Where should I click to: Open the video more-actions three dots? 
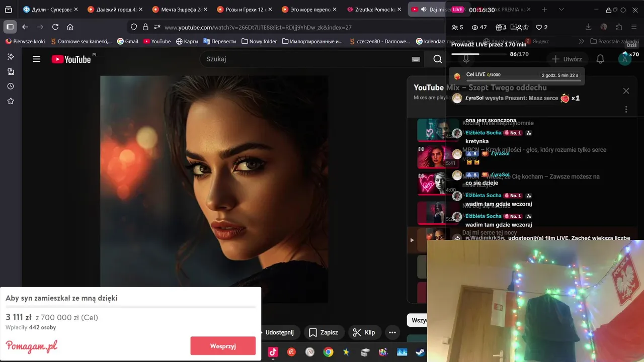click(392, 332)
